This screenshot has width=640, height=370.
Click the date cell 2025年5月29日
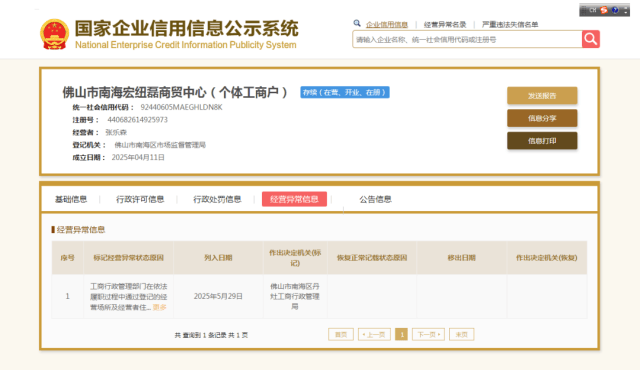pyautogui.click(x=218, y=296)
